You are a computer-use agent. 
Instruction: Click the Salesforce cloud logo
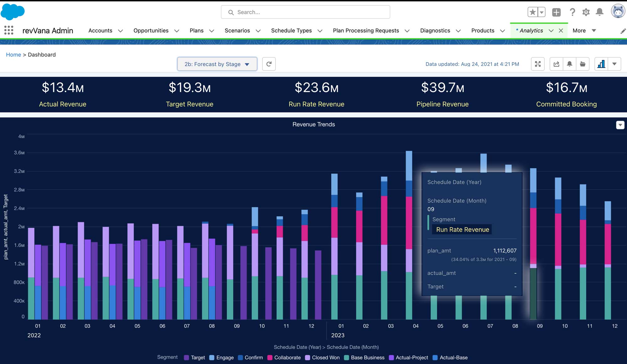pyautogui.click(x=13, y=12)
